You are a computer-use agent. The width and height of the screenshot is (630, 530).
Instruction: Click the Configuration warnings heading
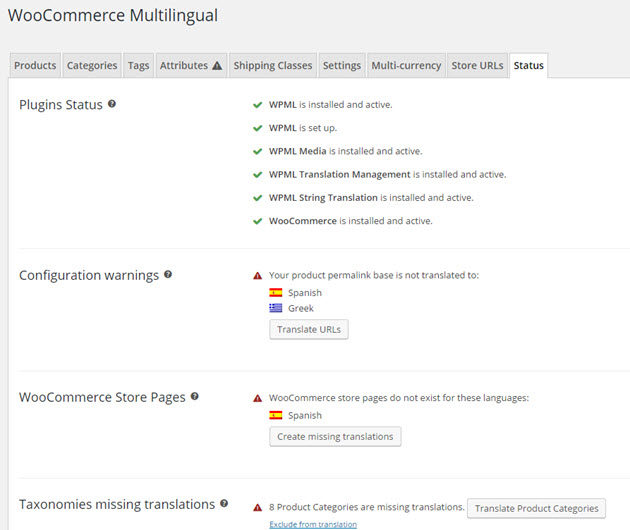pyautogui.click(x=89, y=275)
